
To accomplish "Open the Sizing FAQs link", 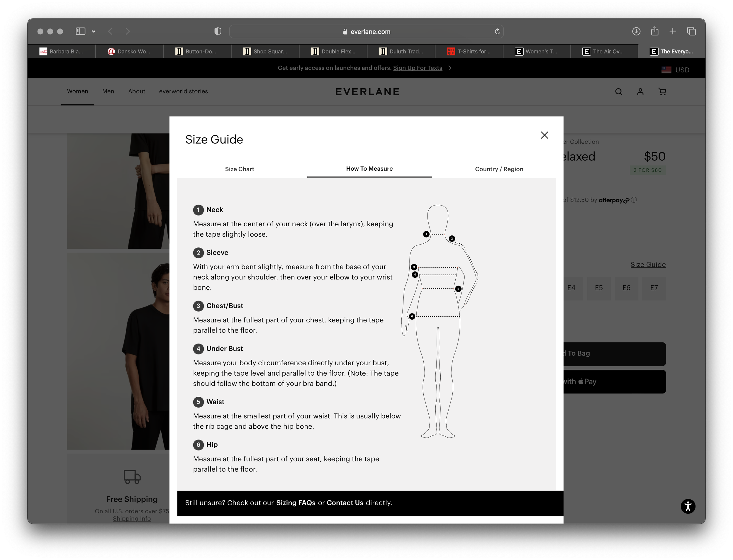I will click(x=296, y=503).
